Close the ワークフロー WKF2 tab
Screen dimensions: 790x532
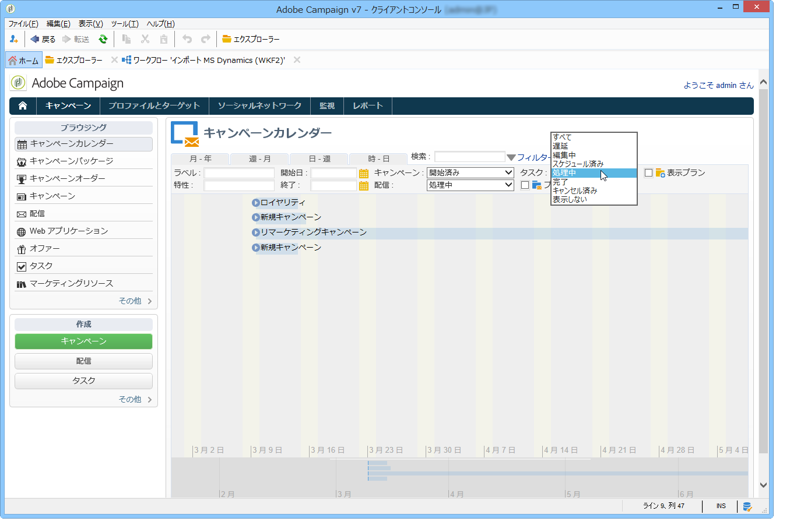point(297,60)
